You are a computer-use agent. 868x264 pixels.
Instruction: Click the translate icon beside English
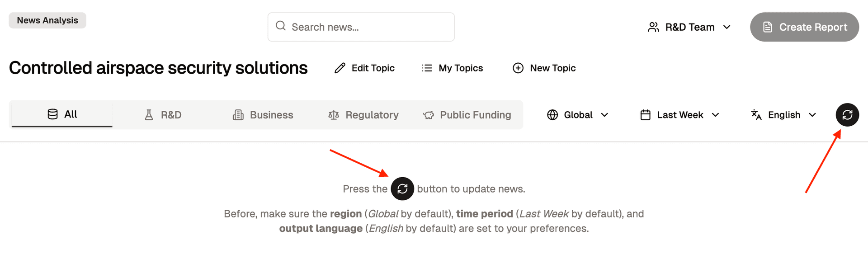pyautogui.click(x=756, y=115)
